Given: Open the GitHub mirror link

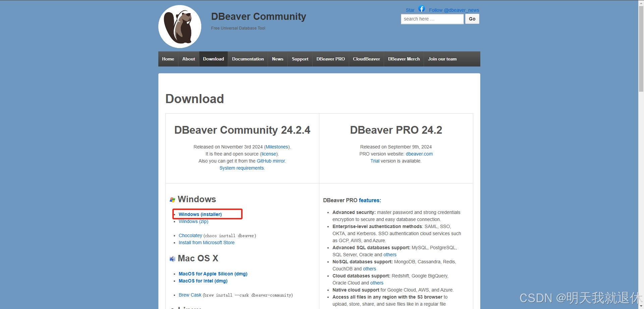Looking at the screenshot, I should pyautogui.click(x=271, y=161).
